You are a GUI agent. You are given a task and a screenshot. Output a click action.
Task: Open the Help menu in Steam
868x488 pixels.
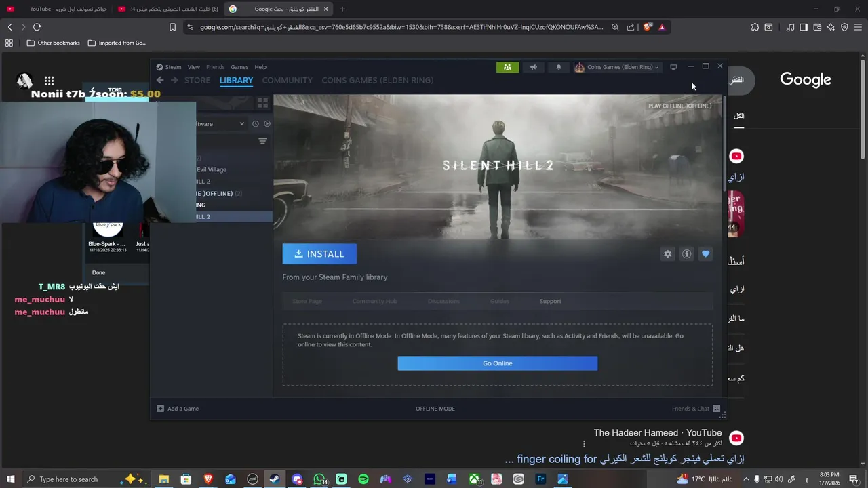260,67
